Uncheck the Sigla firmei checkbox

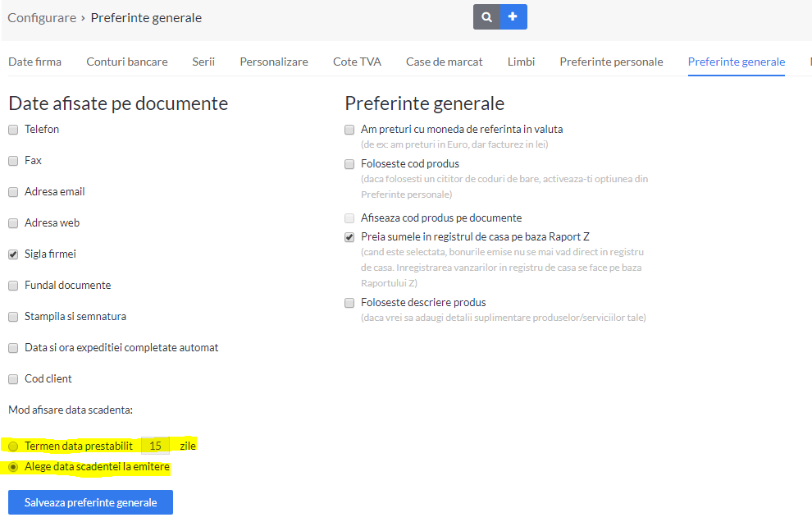pos(13,254)
